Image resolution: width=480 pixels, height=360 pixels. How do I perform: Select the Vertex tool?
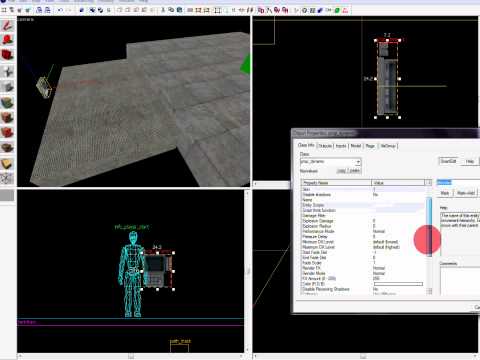(x=7, y=178)
